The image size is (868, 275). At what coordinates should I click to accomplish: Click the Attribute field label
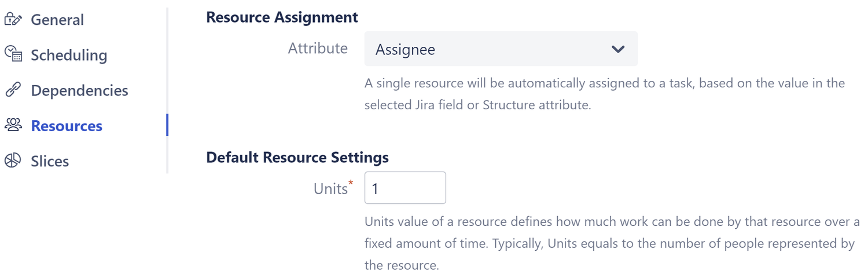[x=318, y=49]
